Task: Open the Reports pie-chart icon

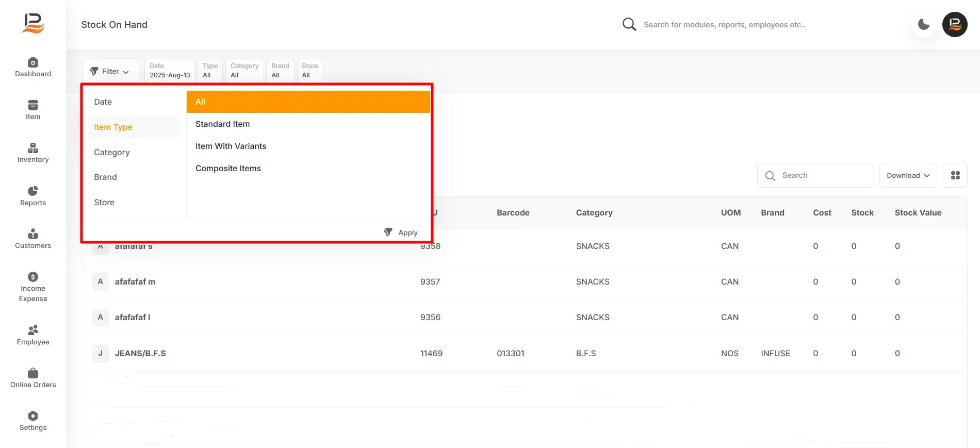Action: tap(33, 191)
